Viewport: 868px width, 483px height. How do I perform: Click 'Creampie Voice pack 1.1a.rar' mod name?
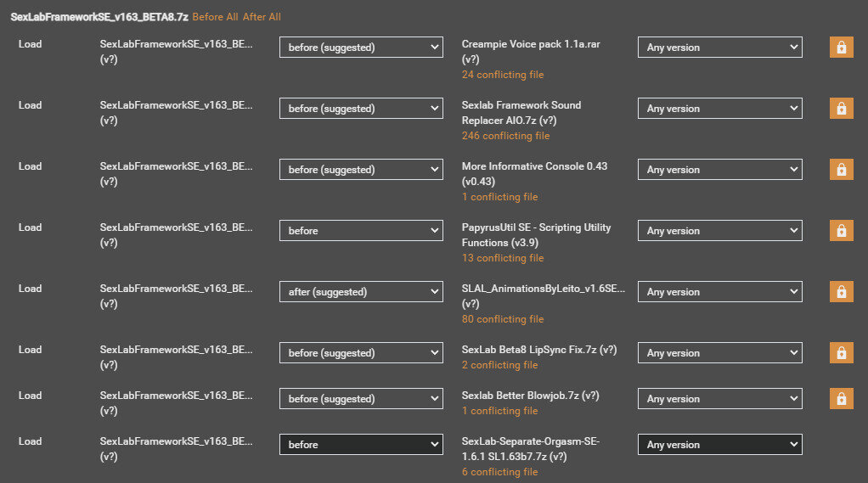click(x=531, y=44)
